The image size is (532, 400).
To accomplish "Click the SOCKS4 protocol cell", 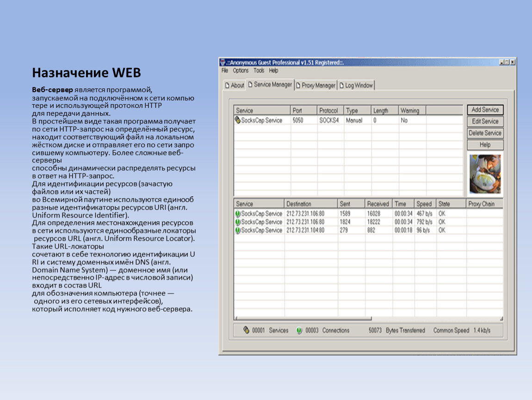I will tap(329, 120).
